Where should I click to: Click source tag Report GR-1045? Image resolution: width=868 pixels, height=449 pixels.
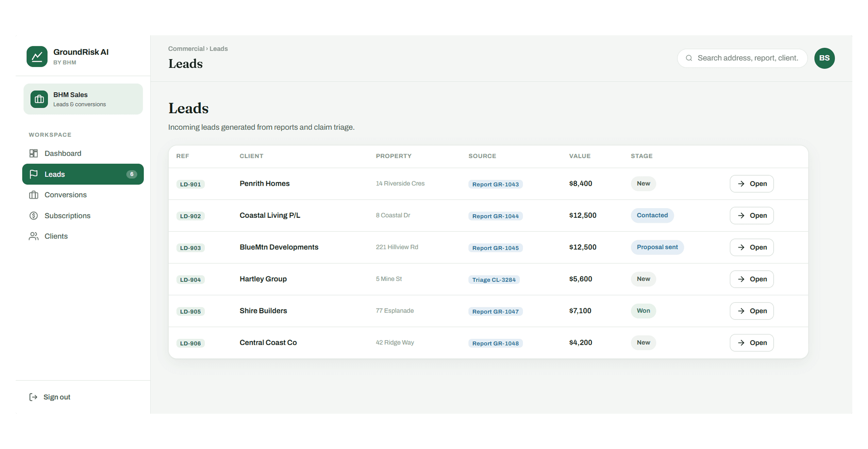tap(495, 248)
